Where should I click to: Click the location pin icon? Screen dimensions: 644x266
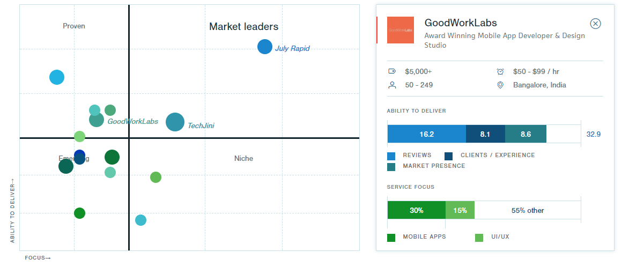[500, 85]
